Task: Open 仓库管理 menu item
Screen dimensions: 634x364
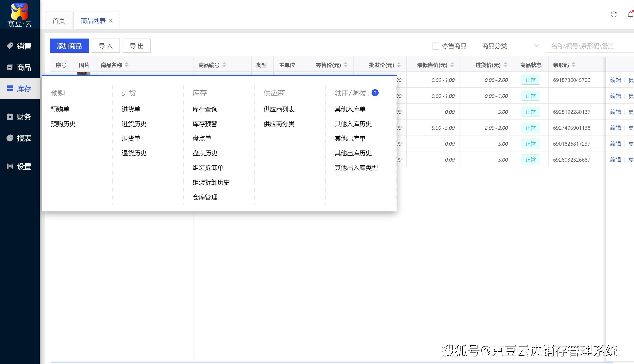Action: 205,197
